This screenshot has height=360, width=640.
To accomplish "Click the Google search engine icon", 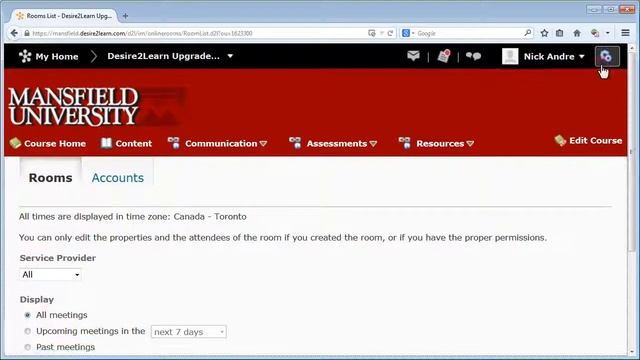I will coord(406,33).
